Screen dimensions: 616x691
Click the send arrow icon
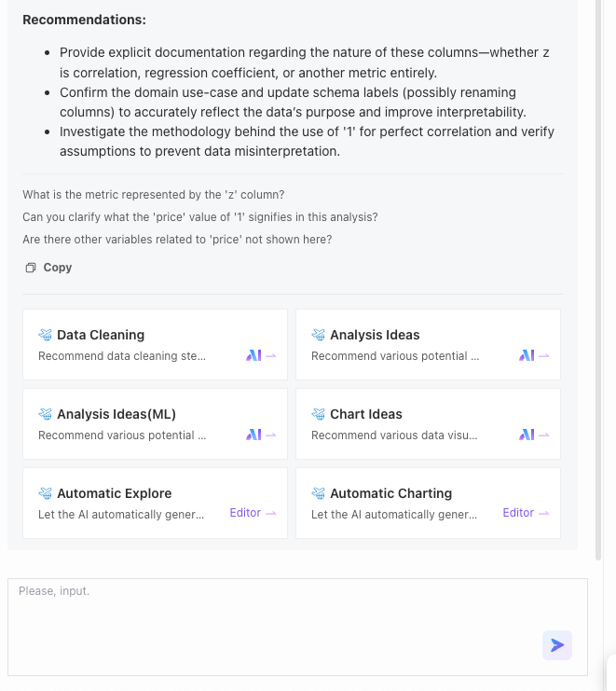pos(557,645)
